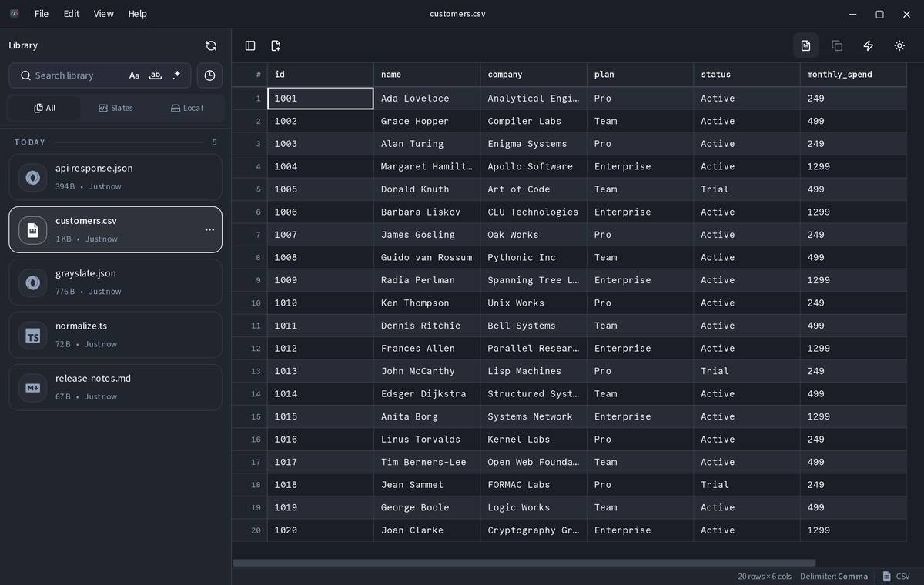This screenshot has height=585, width=924.
Task: Open the Help menu
Action: (x=137, y=14)
